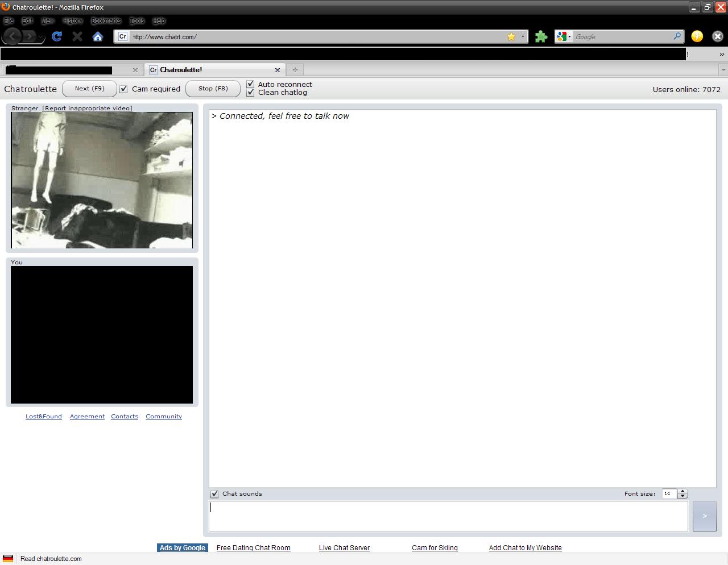Click the Font size value field
The image size is (728, 565).
click(x=669, y=494)
